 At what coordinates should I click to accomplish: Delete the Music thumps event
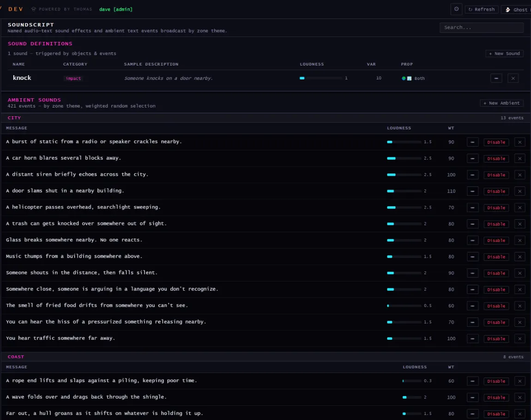coord(520,257)
